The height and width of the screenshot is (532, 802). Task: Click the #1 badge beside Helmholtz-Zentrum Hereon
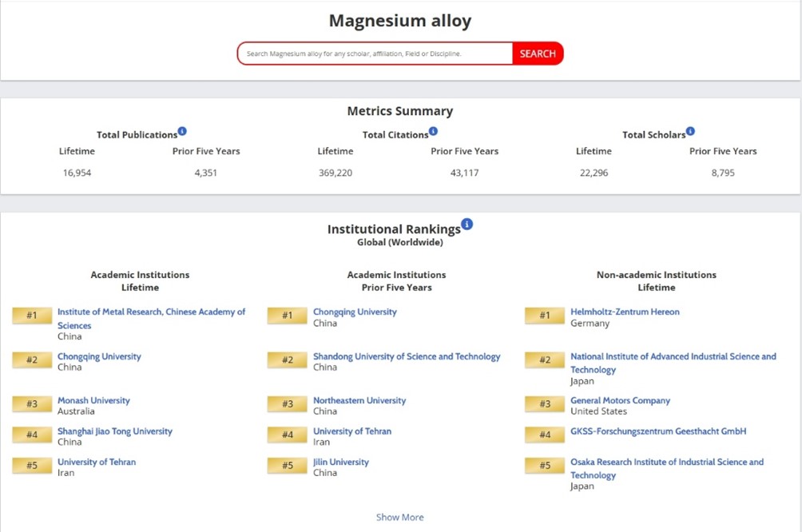coord(544,316)
